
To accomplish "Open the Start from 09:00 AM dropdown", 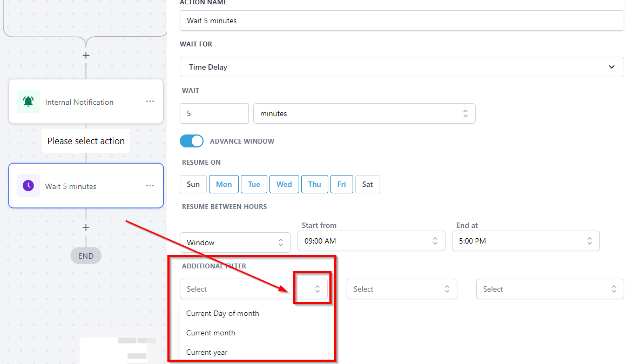I will pos(371,241).
